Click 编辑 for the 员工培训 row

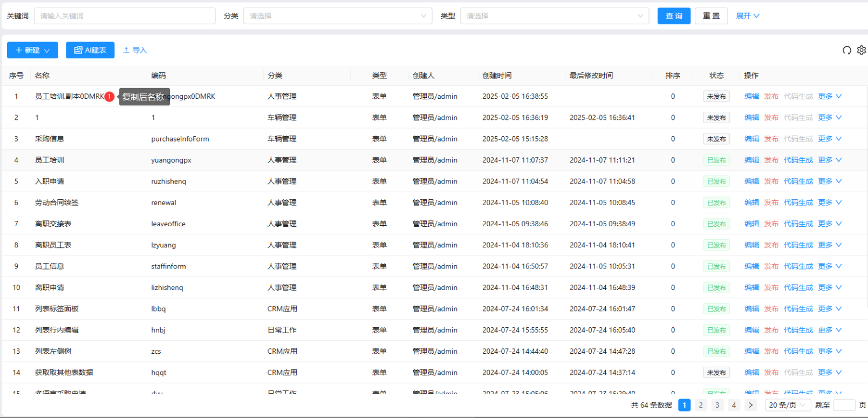coord(751,160)
